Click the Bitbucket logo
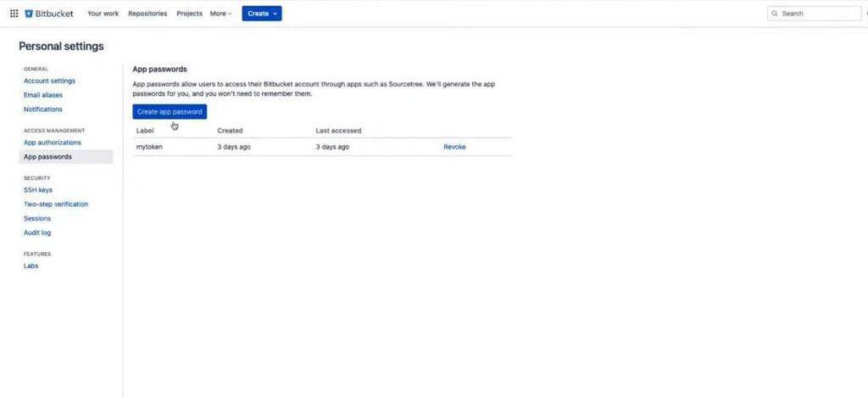 coord(48,14)
